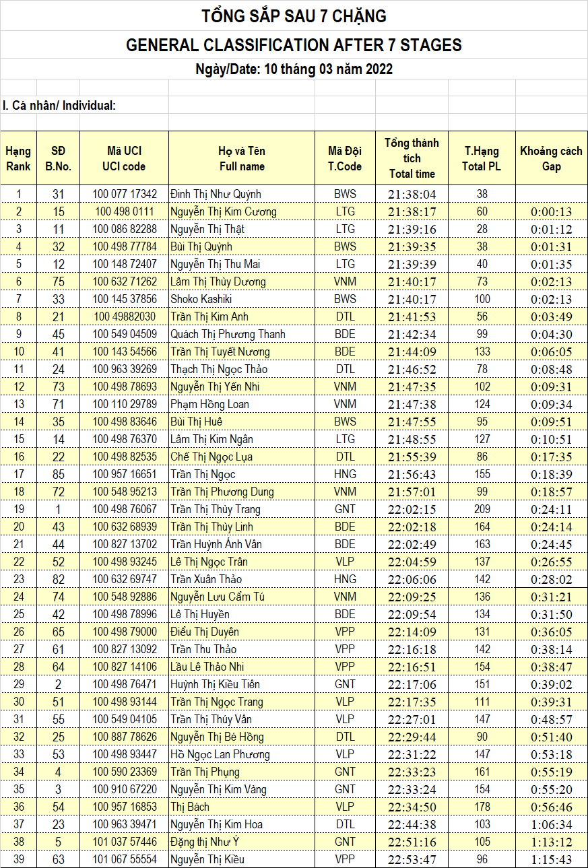Select the 'SĐ B.No.' header cell
Screen dimensions: 588x868
(x=58, y=158)
